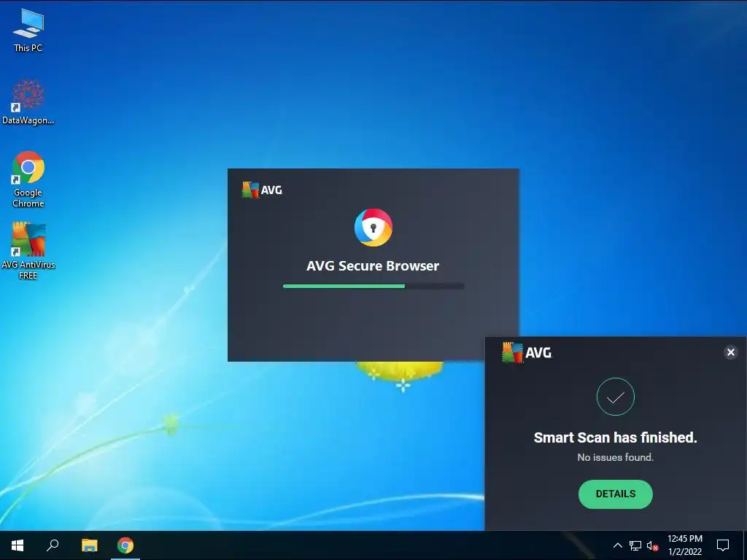The width and height of the screenshot is (747, 560).
Task: Click the AVG logo in Smart Scan notification
Action: pos(527,352)
